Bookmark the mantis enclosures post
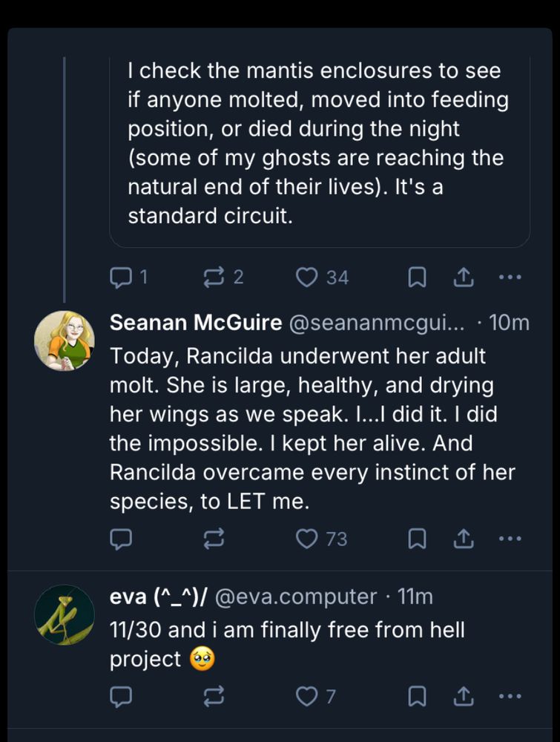560x742 pixels. click(x=418, y=278)
